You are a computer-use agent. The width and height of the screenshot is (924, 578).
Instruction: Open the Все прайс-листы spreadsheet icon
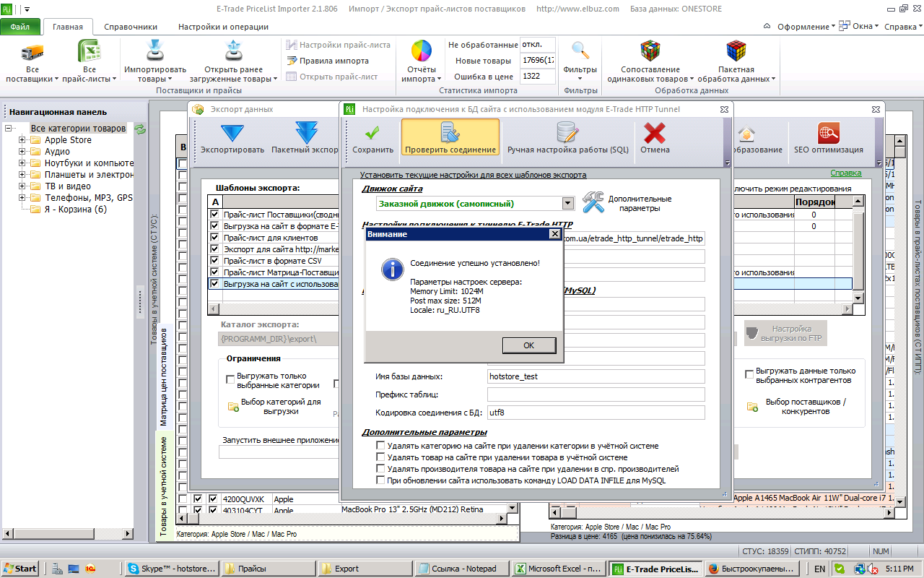89,52
